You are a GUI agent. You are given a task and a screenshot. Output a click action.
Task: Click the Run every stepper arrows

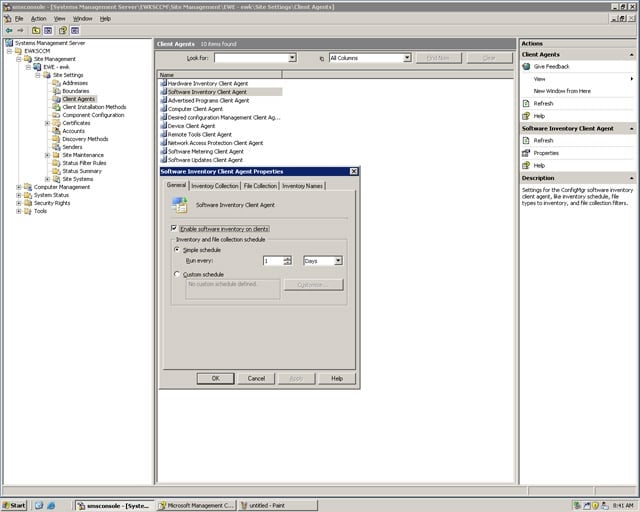click(x=288, y=260)
